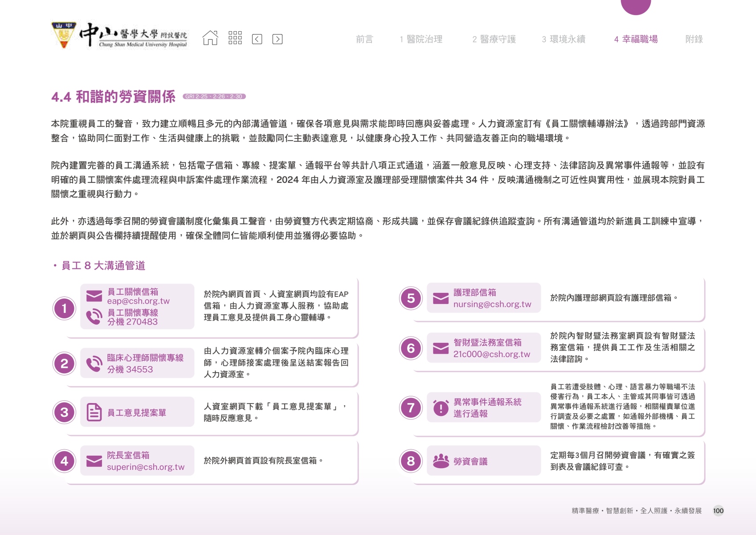Click the alarm icon for 異常事件通報系統
756x535 pixels.
pyautogui.click(x=441, y=407)
